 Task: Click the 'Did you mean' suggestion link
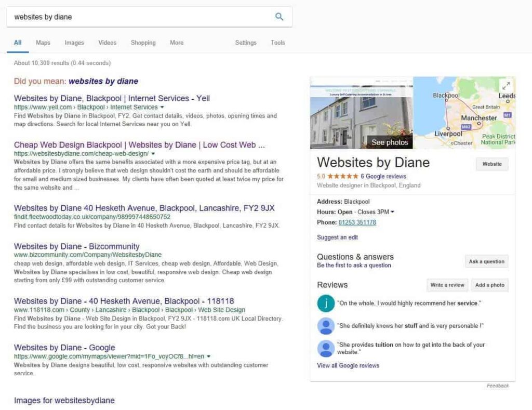click(103, 82)
